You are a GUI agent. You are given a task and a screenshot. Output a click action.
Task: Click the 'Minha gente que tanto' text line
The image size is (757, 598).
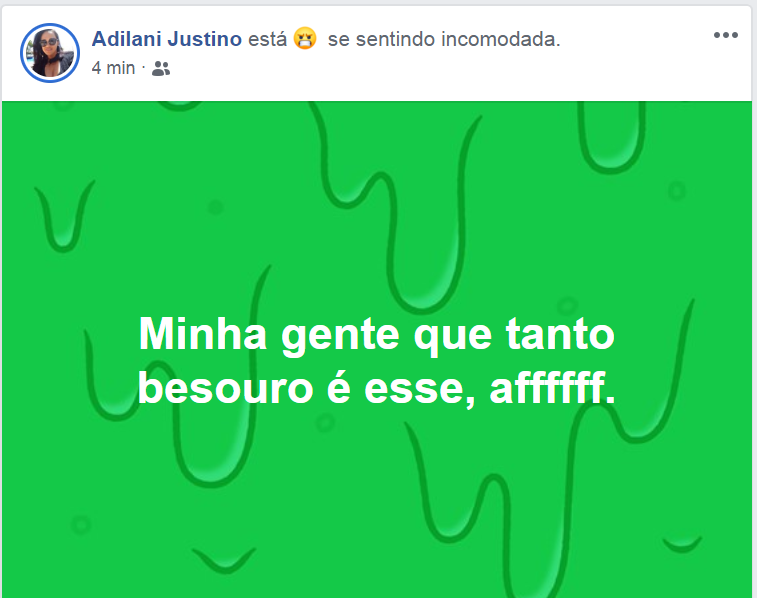point(377,334)
